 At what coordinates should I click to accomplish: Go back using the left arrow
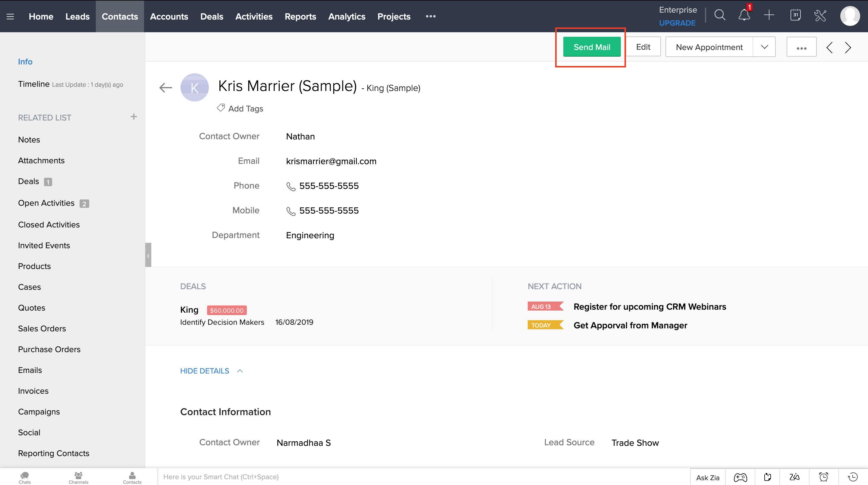coord(165,88)
